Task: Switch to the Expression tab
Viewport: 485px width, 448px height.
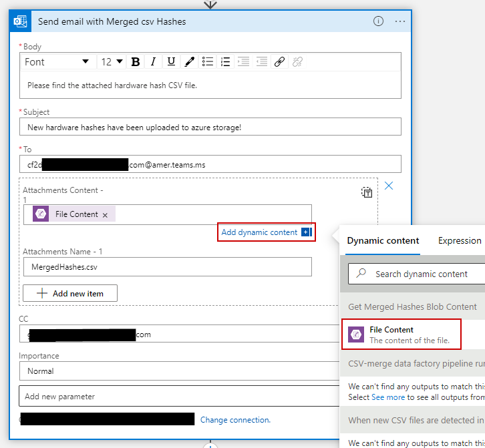Action: pyautogui.click(x=460, y=241)
